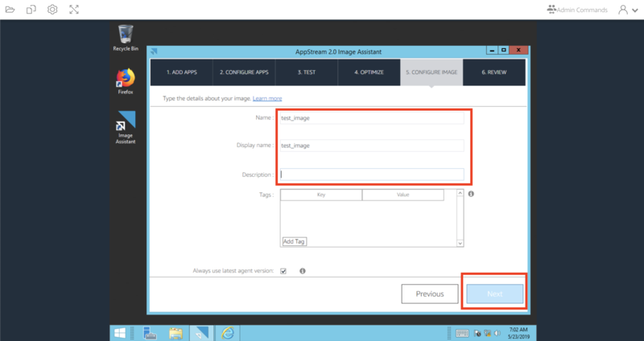Close the Image Assistant window

[518, 50]
